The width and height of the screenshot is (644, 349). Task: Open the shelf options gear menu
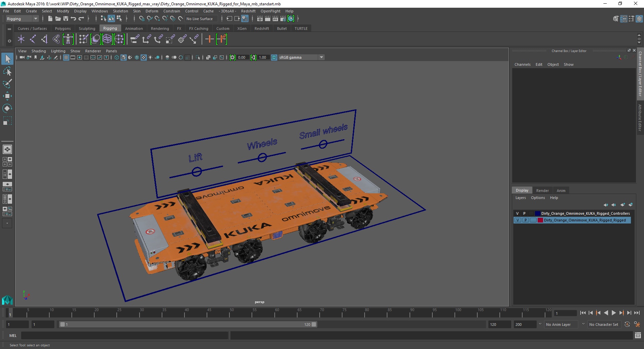[x=9, y=41]
